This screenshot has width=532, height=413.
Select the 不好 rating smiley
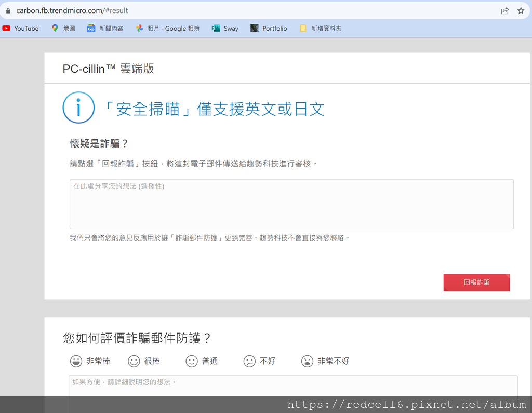[x=250, y=361]
